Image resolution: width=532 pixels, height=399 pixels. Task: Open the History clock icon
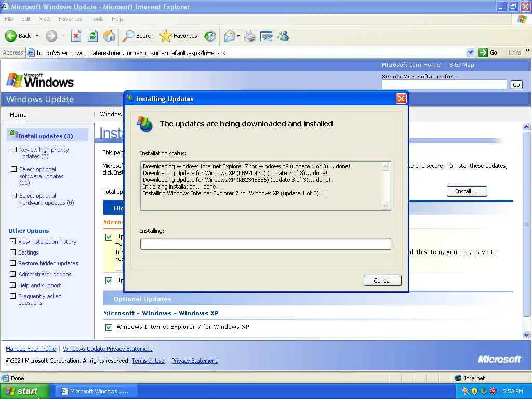210,36
